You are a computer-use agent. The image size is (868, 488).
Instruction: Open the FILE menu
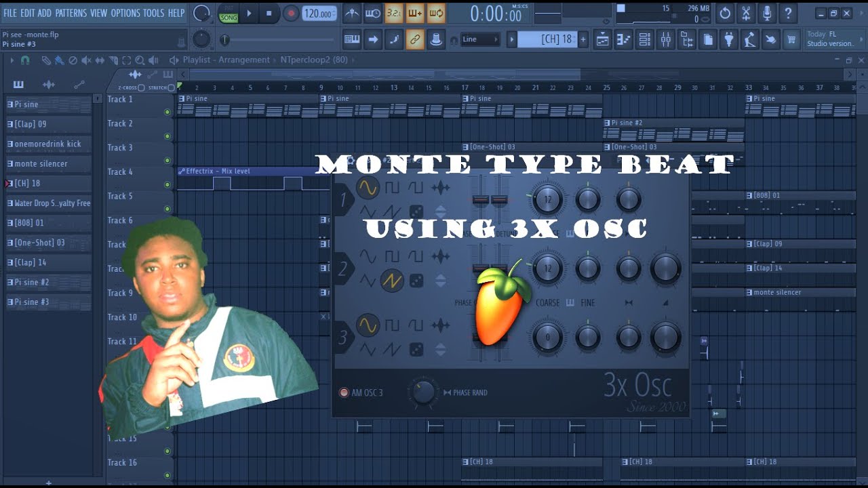10,13
